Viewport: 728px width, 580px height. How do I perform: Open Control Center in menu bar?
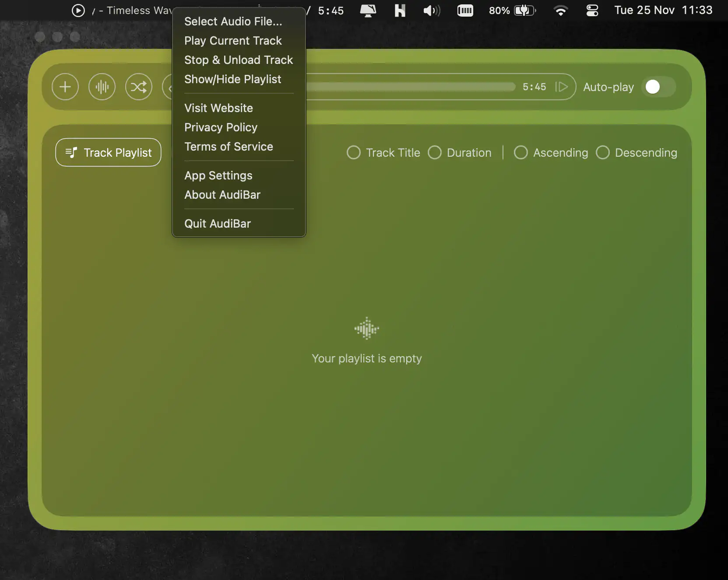[x=592, y=11]
